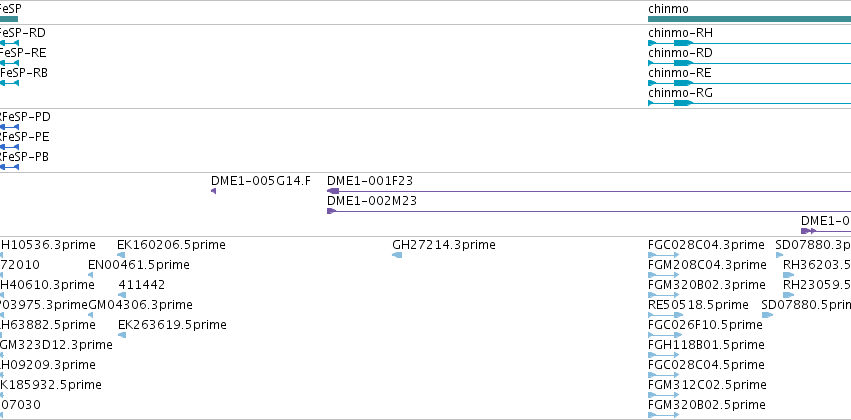The image size is (851, 420).
Task: Select the chinmo-RG transcript glyph
Action: point(750,103)
